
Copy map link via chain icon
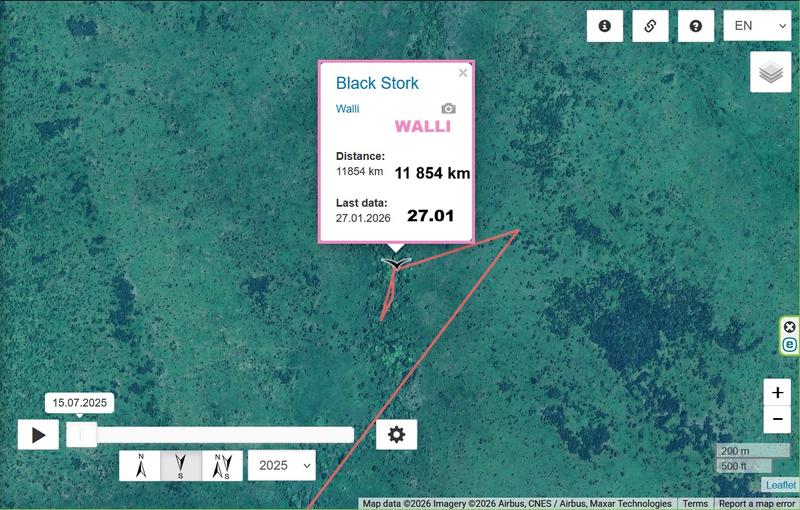click(x=650, y=26)
